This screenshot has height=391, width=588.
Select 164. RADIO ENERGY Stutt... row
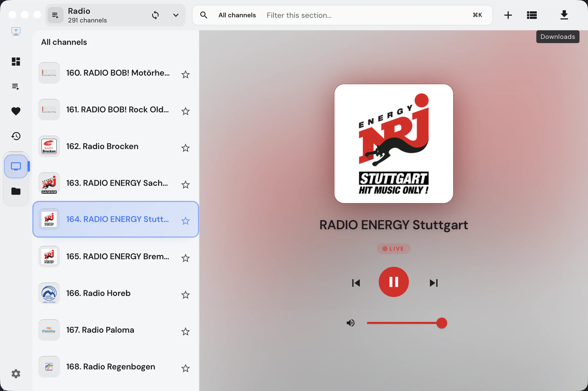pos(116,219)
